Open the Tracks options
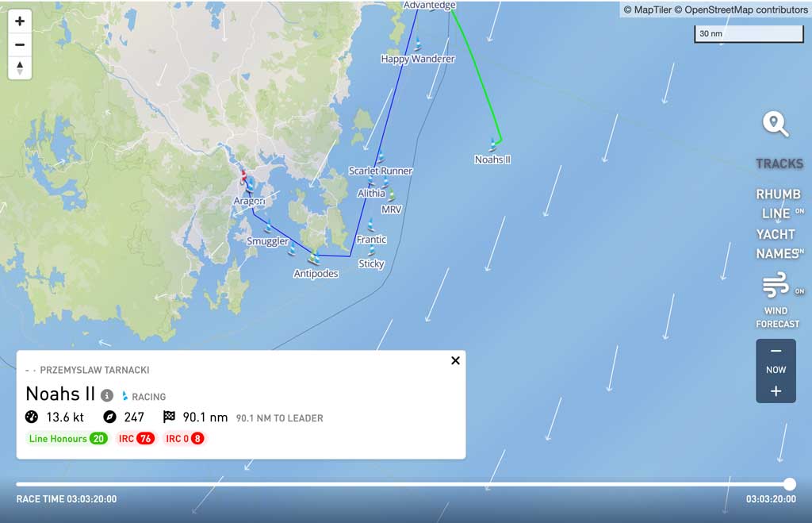812x523 pixels. point(779,163)
